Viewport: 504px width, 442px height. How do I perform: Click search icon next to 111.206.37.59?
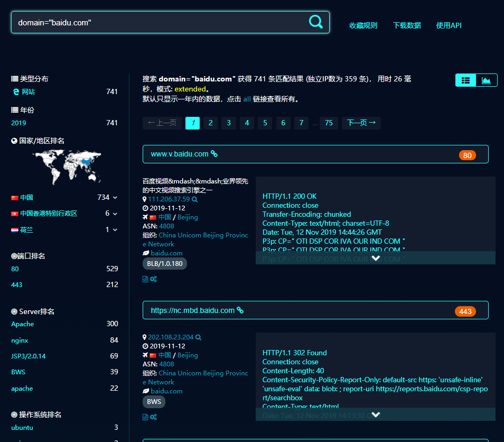(x=195, y=199)
